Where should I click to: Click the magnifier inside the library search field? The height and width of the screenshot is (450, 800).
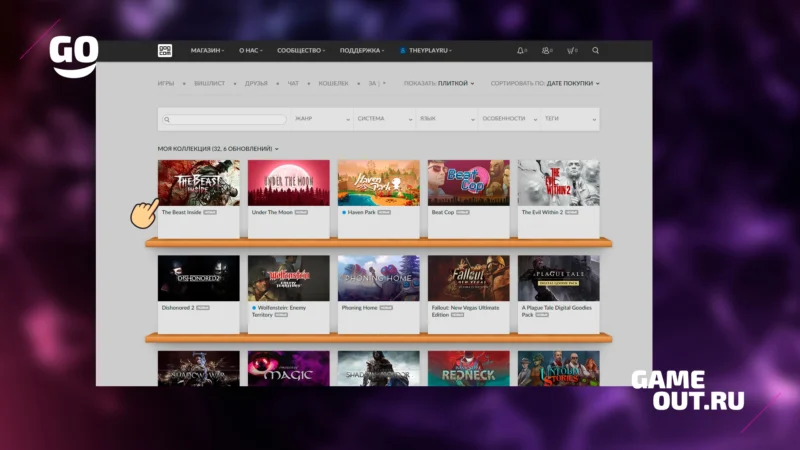click(167, 119)
